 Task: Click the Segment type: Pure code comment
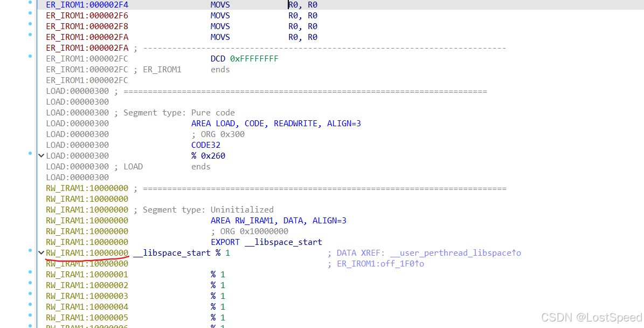point(179,113)
